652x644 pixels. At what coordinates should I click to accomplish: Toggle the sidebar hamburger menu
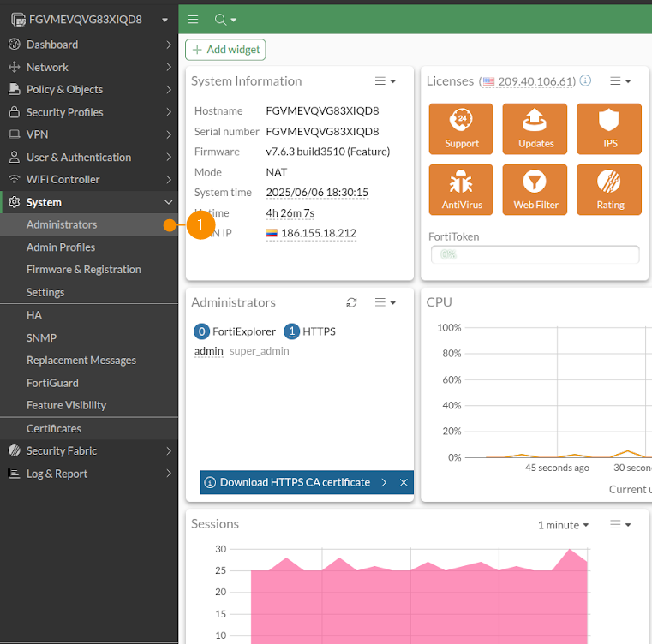[x=193, y=19]
